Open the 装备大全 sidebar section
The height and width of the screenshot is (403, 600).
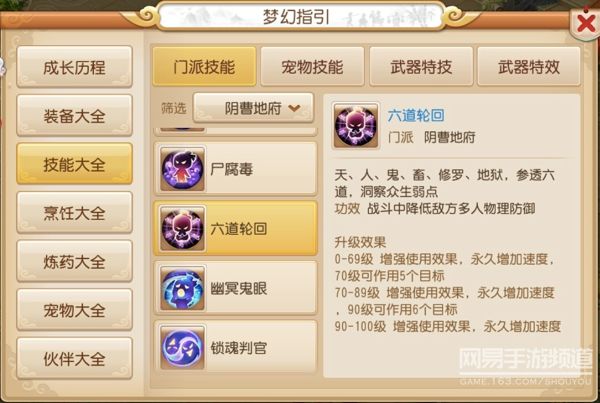pyautogui.click(x=75, y=116)
